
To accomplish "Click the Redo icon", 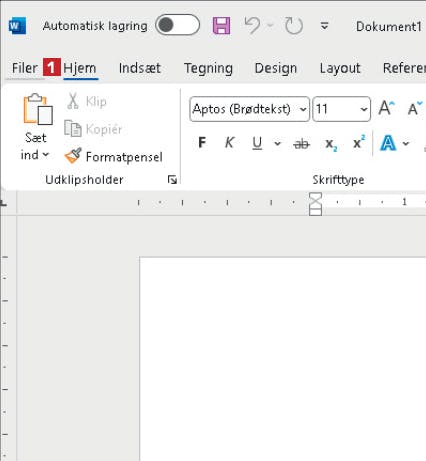I will (294, 26).
